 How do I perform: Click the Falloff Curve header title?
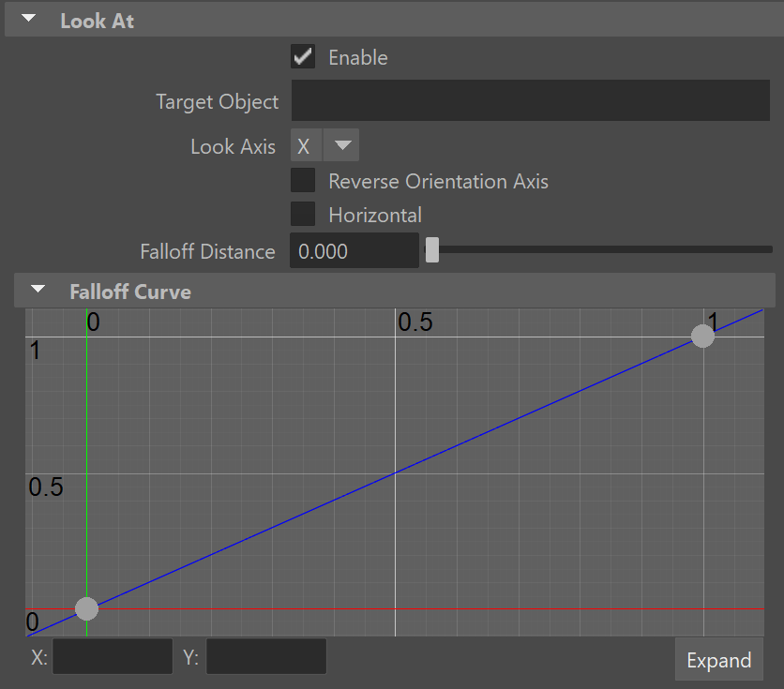click(130, 292)
